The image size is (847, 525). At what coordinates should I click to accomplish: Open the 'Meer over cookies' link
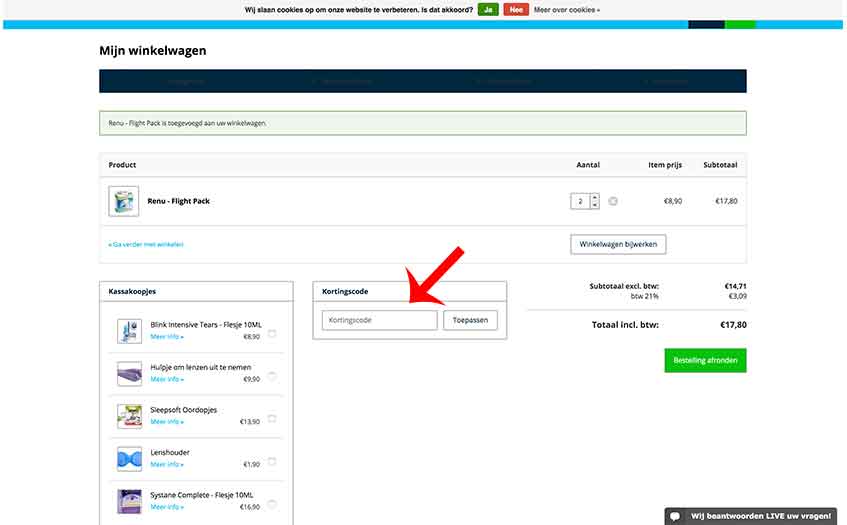tap(567, 10)
